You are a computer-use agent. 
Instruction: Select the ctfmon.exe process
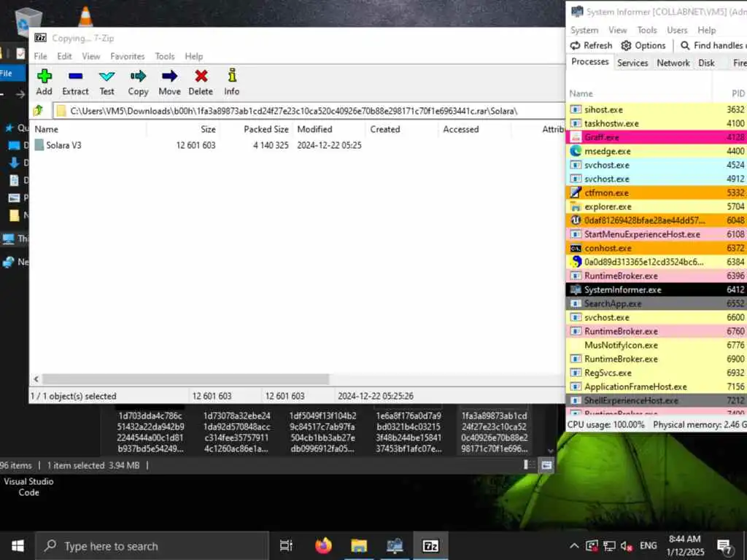(657, 192)
